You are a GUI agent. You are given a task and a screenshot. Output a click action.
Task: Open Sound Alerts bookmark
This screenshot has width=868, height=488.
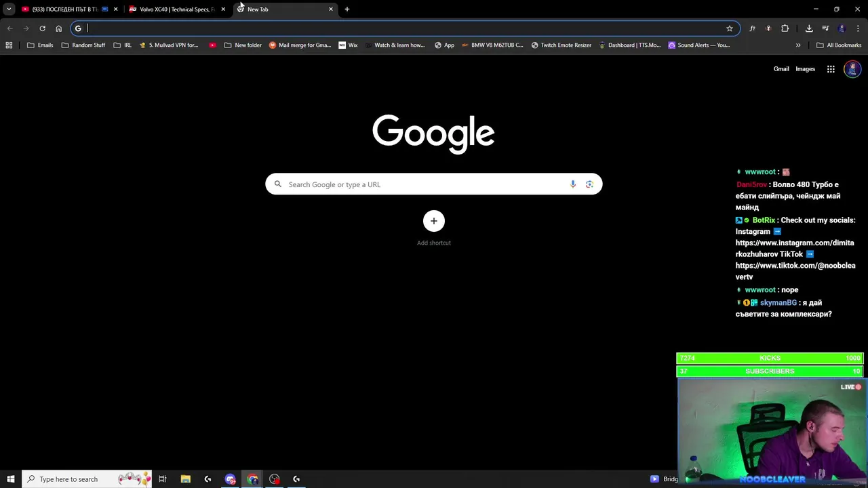coord(699,45)
